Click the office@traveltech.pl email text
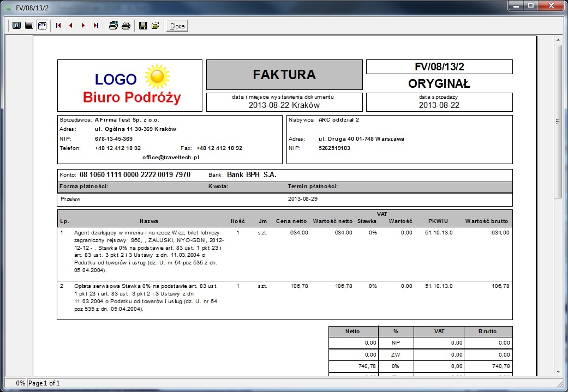 point(171,158)
